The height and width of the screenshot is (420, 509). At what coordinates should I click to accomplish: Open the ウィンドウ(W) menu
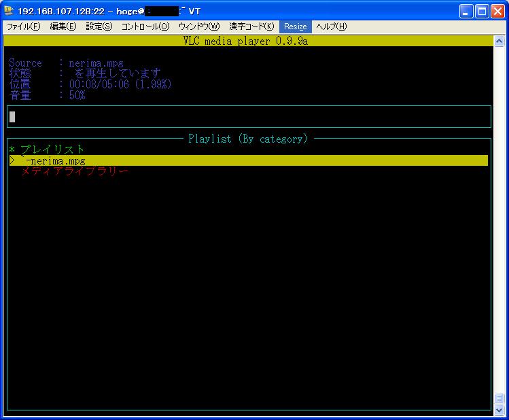pyautogui.click(x=199, y=27)
